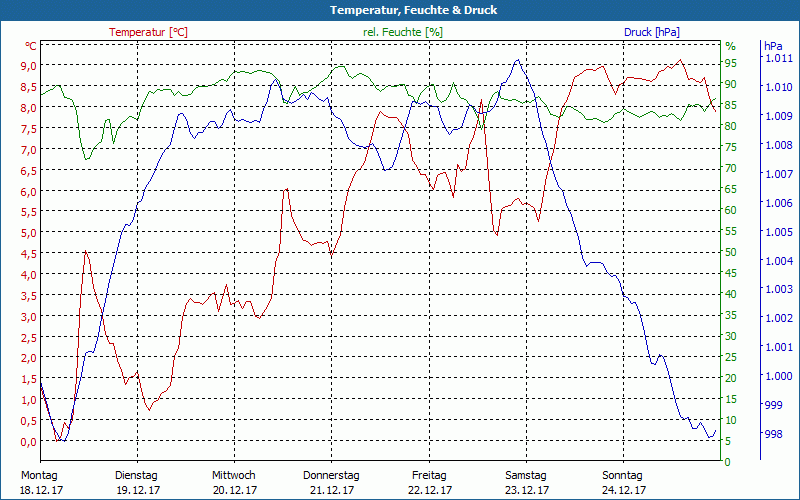Click the "9,0" temperature axis value
Screen dimensions: 800x500
point(29,65)
